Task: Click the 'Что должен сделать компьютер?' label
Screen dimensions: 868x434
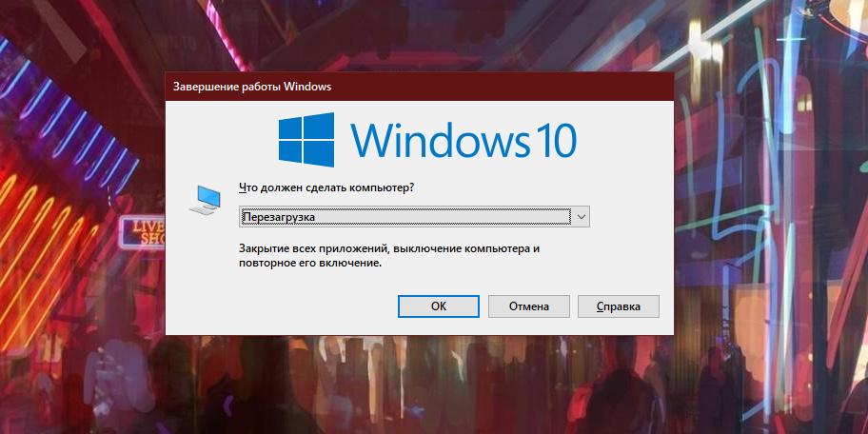Action: 326,187
